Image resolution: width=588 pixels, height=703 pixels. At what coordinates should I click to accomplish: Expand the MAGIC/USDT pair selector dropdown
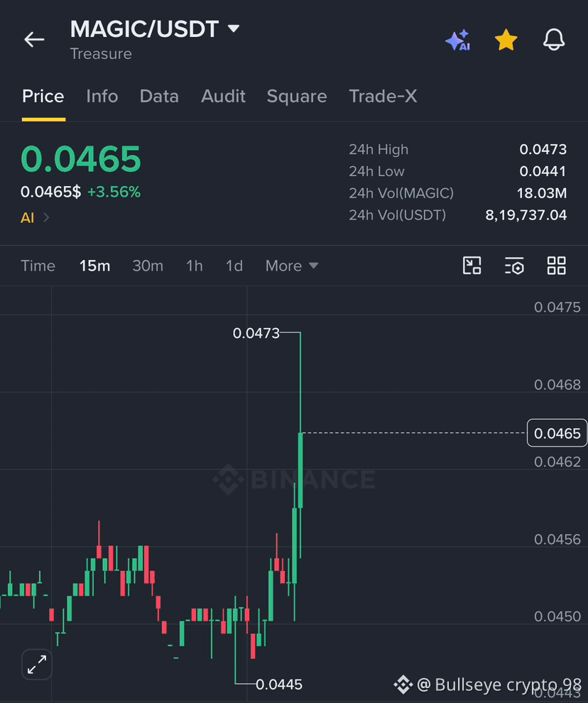pos(234,28)
